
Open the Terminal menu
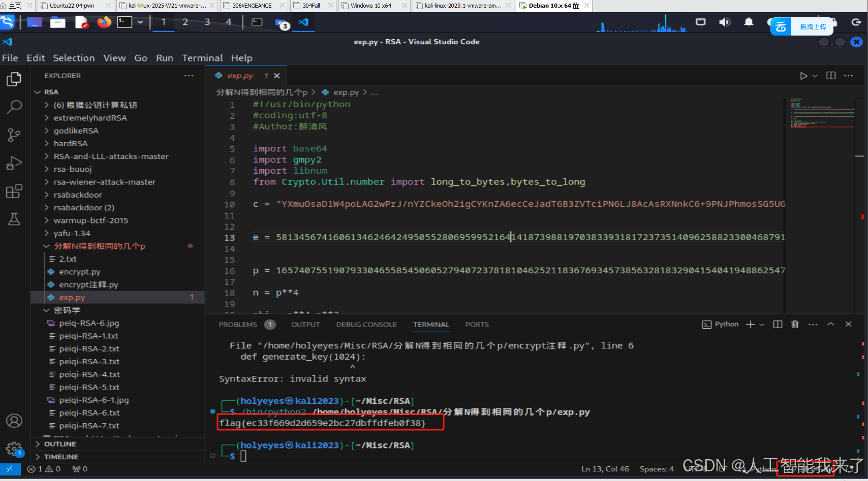(x=202, y=58)
